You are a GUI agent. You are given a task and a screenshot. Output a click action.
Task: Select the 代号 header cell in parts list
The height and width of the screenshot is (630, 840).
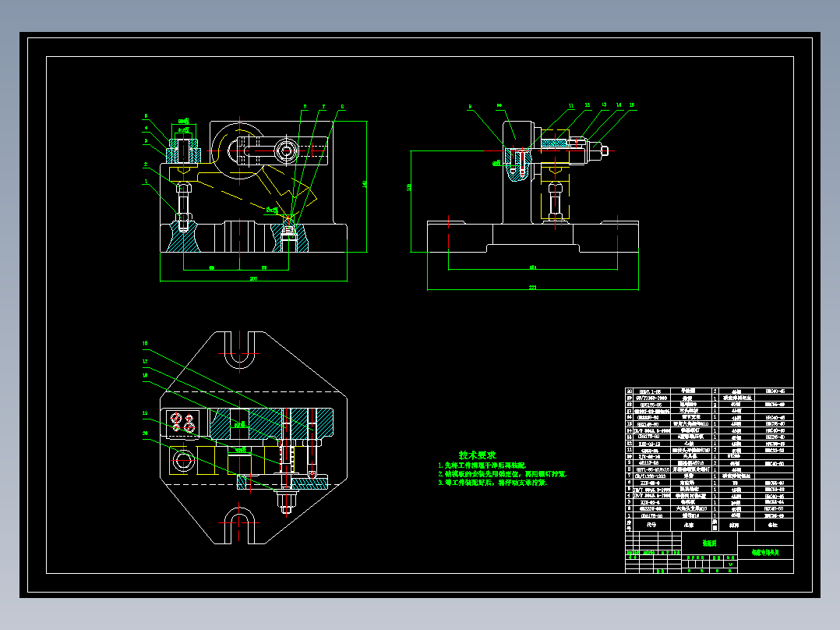point(651,525)
